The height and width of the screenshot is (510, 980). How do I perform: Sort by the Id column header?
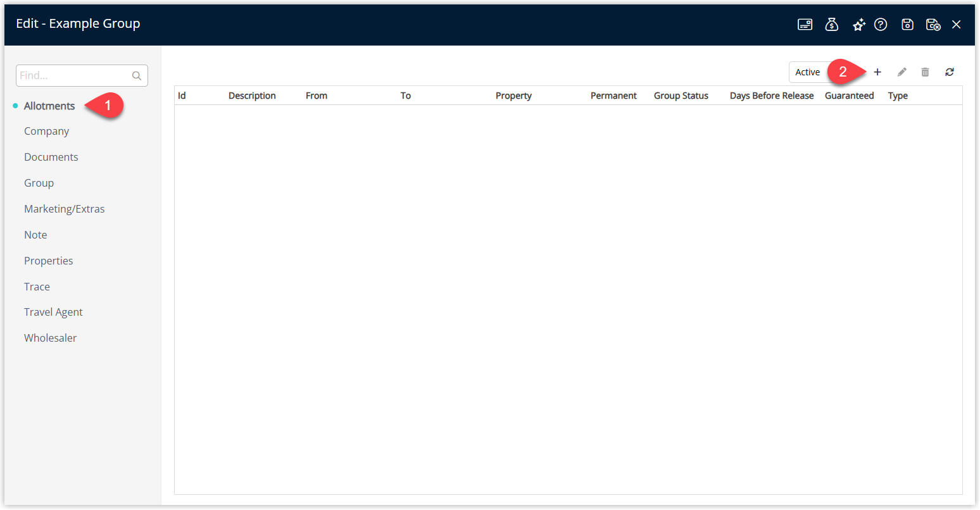click(x=182, y=96)
